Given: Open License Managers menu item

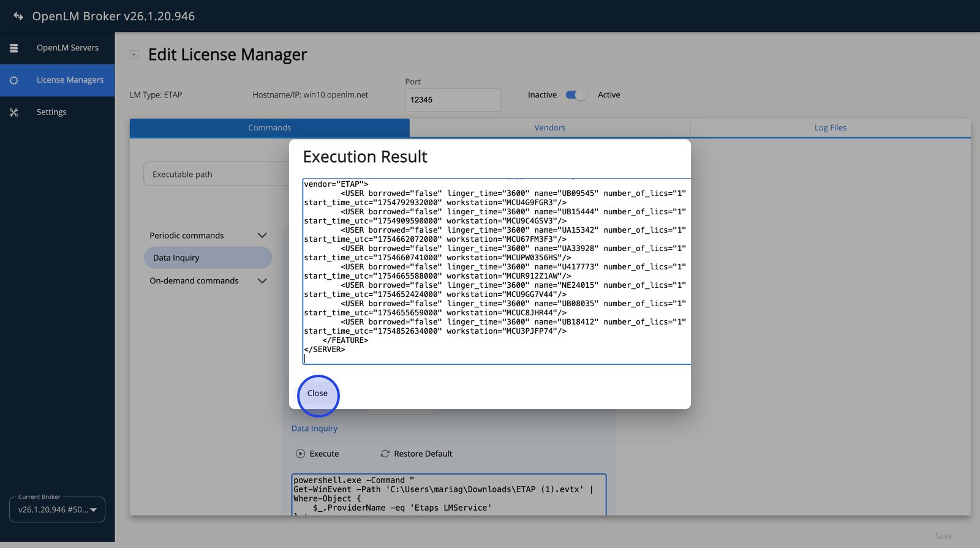Looking at the screenshot, I should point(58,80).
